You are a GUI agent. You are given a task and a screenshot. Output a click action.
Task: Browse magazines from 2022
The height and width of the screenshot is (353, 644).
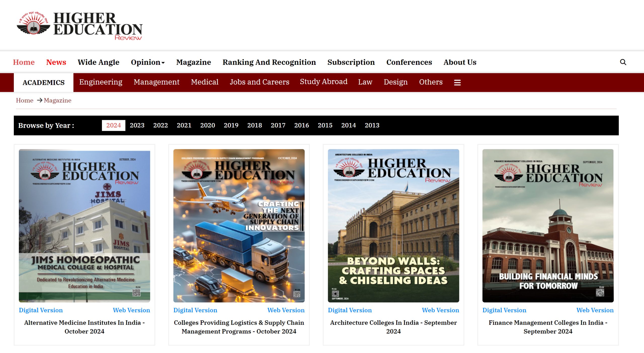(160, 125)
